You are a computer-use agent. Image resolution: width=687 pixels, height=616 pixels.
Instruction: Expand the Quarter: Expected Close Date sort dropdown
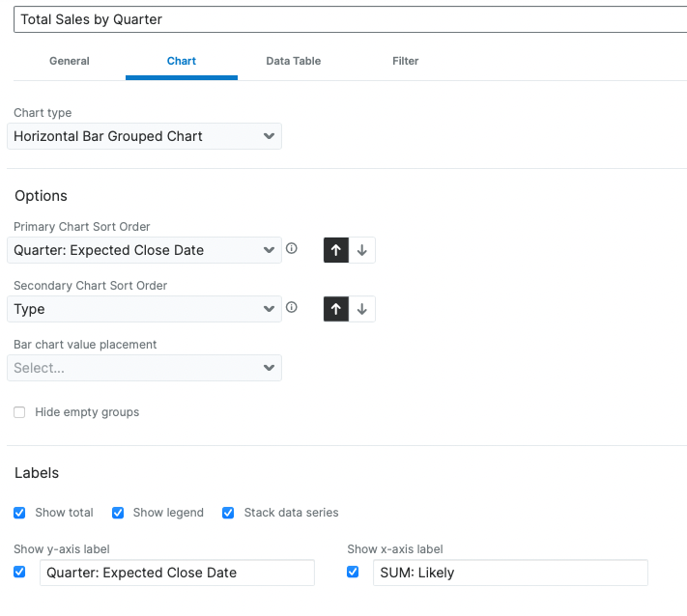pos(144,250)
